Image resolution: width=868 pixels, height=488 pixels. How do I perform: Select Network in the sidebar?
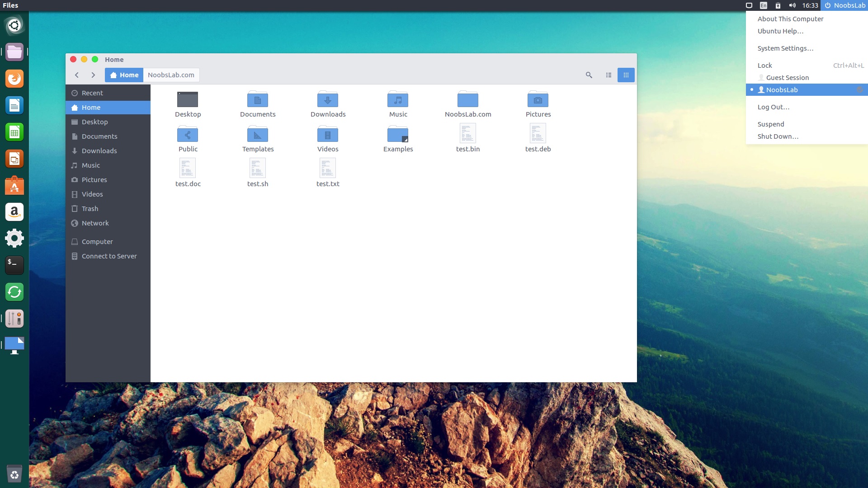click(x=95, y=223)
